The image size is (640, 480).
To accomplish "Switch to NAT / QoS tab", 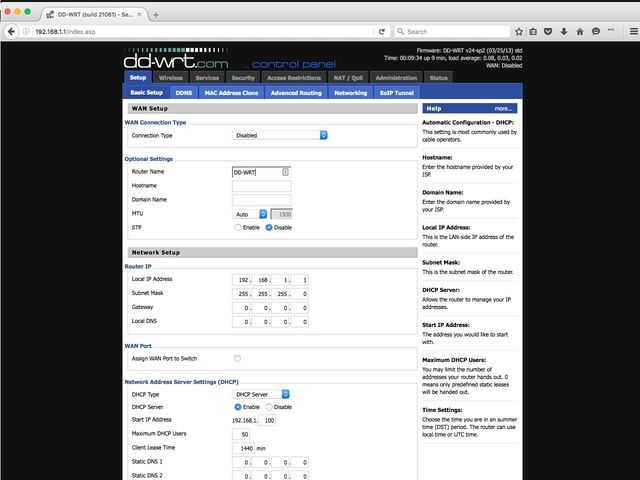I will (x=348, y=78).
